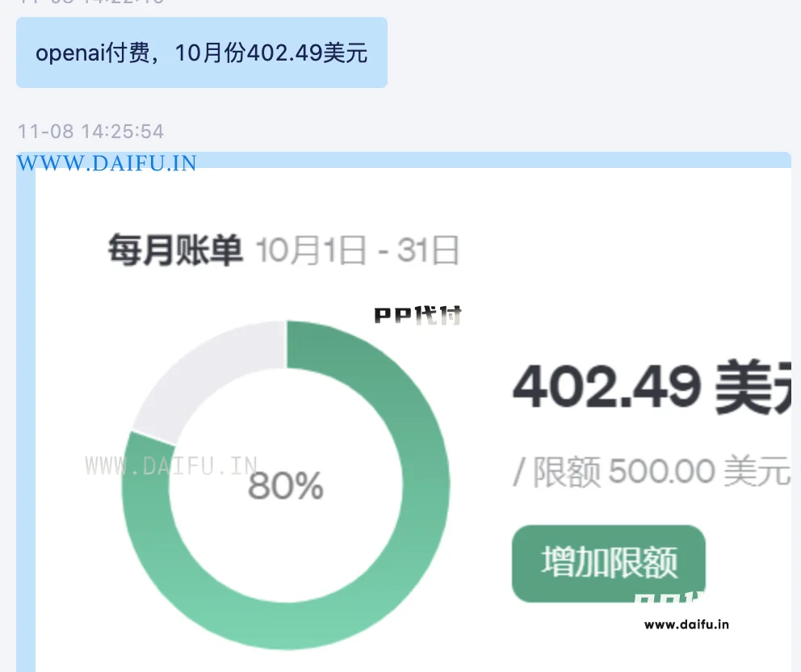Click the 80% label inside the donut chart

286,485
